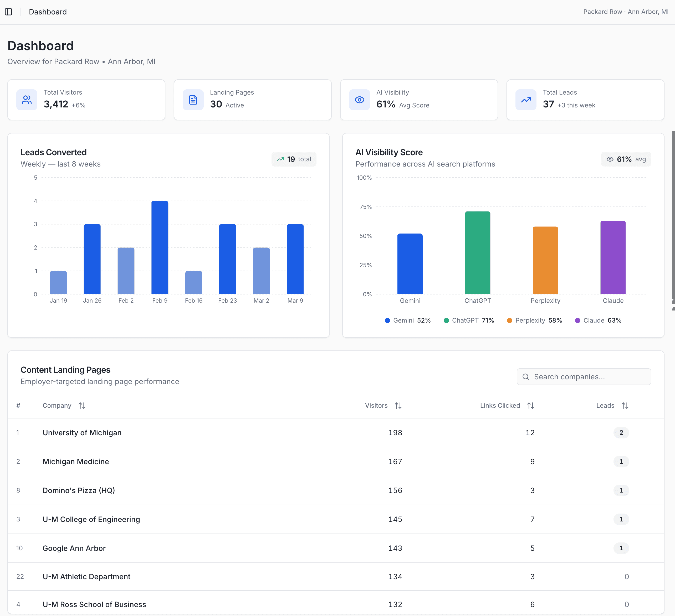Click the Jan 26 bar in Leads chart
The height and width of the screenshot is (616, 675).
(x=92, y=259)
